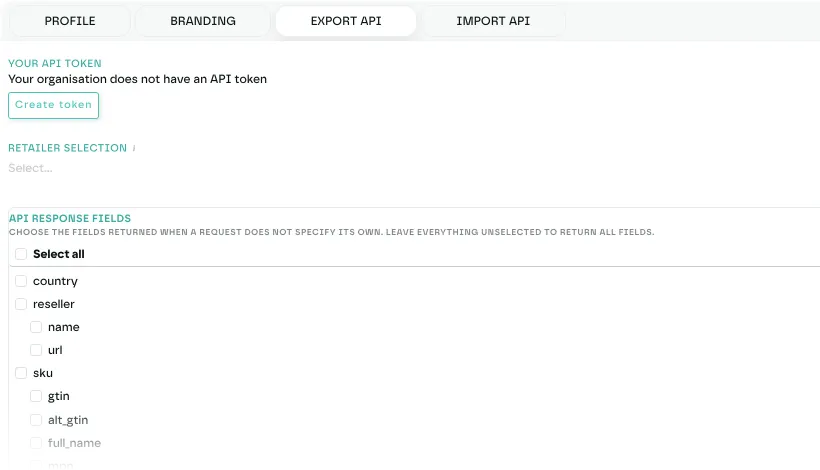This screenshot has width=820, height=470.
Task: Click the 'API Response Fields' heading
Action: tap(70, 219)
